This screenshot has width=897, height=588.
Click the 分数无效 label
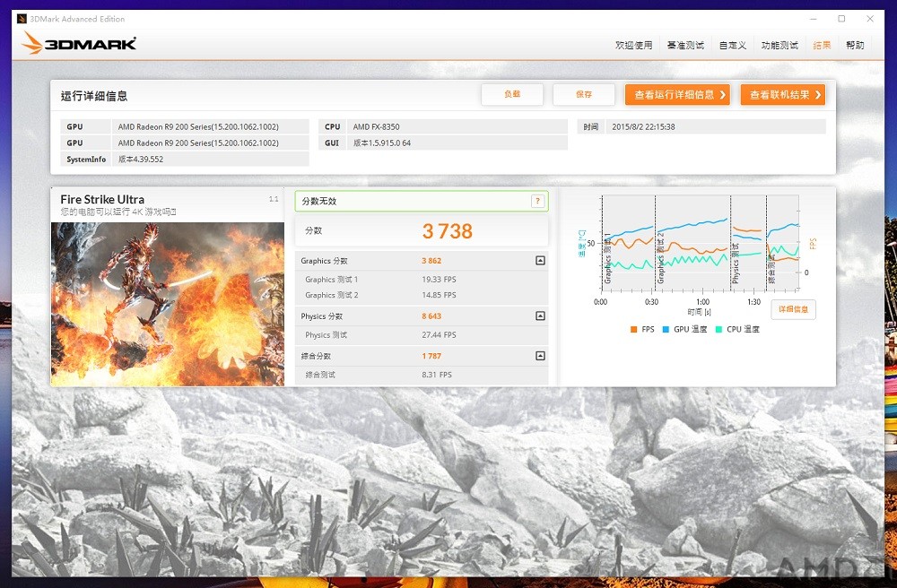(319, 201)
